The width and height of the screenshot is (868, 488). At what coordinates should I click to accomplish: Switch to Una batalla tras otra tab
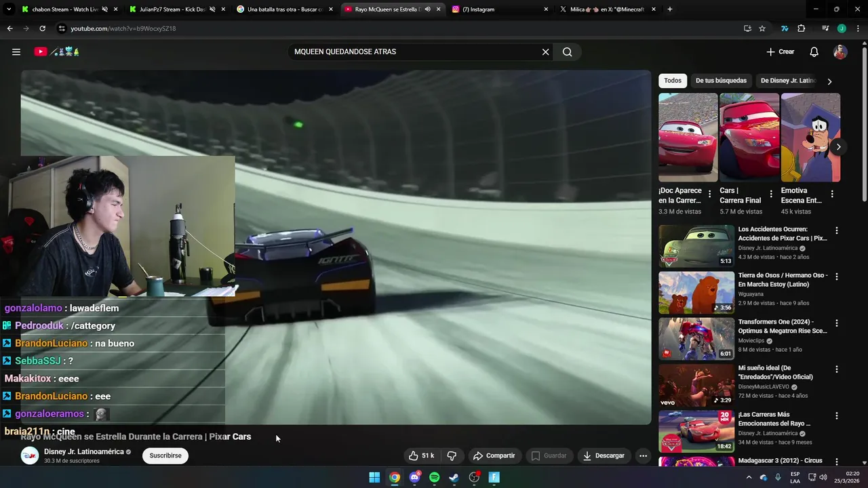click(x=285, y=9)
